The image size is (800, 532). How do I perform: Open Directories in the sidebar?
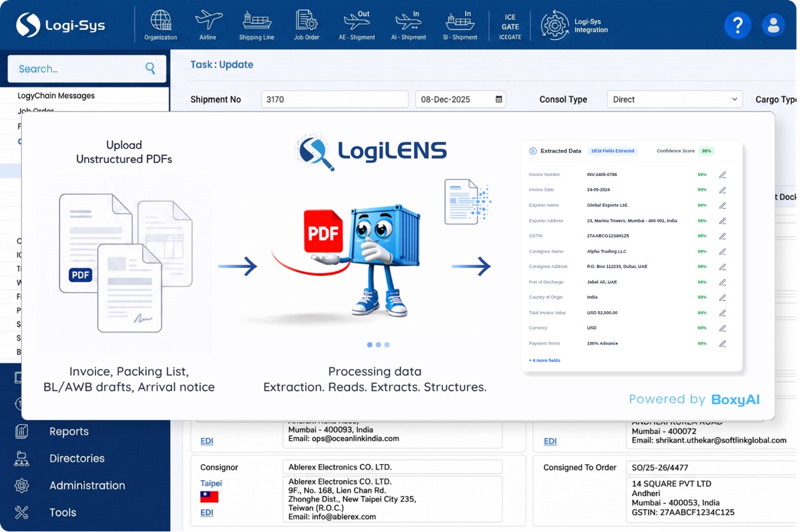(77, 459)
